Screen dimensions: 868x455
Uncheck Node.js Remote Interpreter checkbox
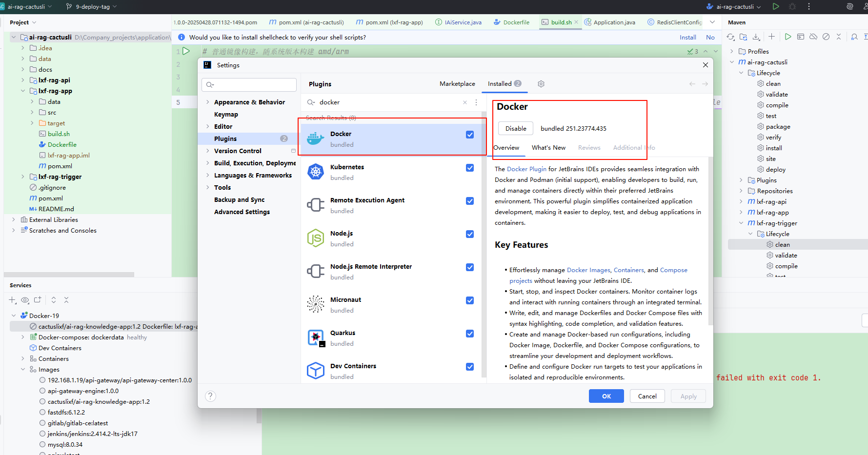(x=470, y=267)
